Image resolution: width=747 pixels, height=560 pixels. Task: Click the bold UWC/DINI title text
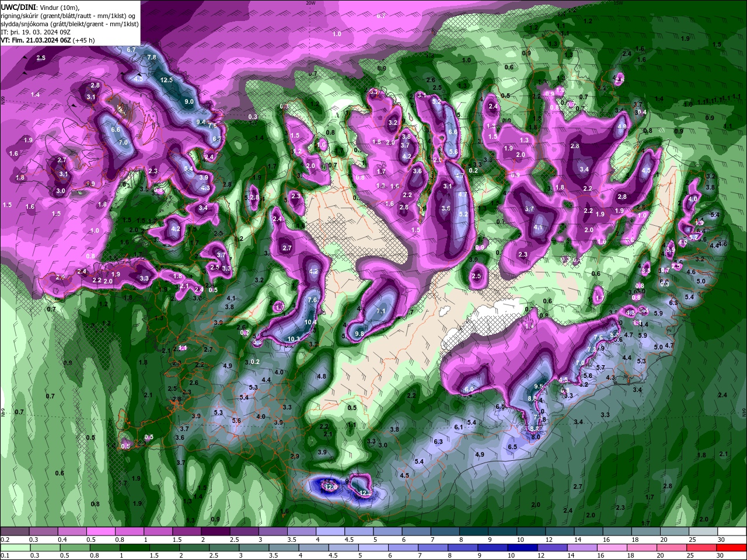tap(17, 6)
